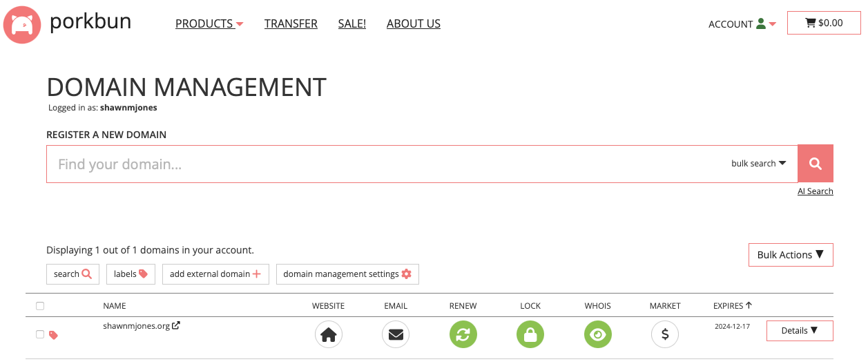Viewport: 868px width, 364px height.
Task: Go to the Transfer page
Action: (291, 23)
